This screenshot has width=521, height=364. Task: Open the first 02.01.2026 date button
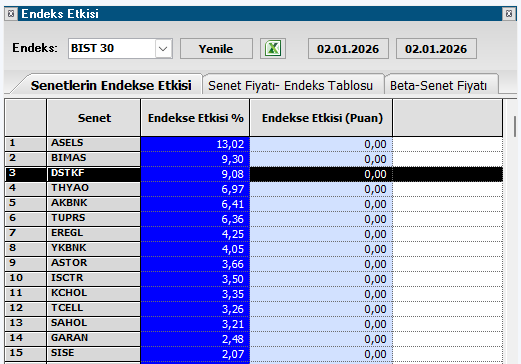pos(348,49)
